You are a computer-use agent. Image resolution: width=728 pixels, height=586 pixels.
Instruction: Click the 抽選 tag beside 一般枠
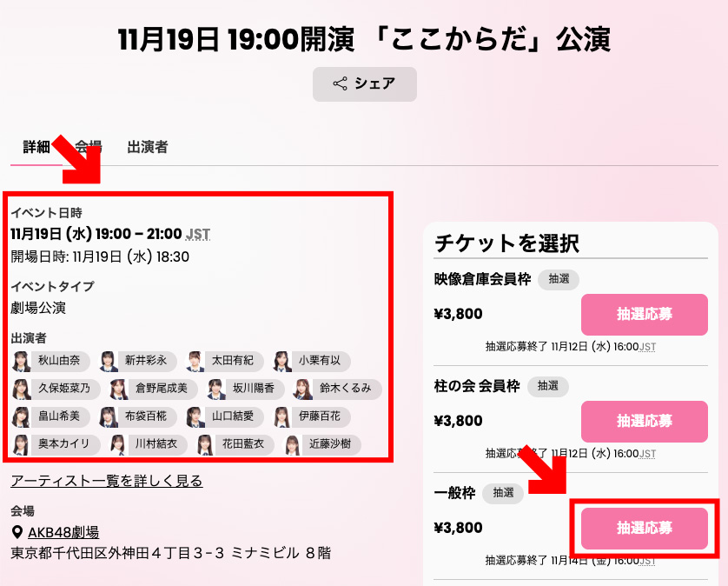503,493
